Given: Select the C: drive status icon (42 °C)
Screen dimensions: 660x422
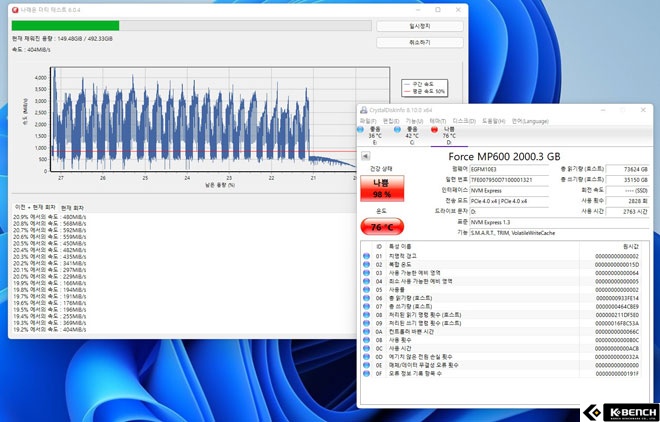Looking at the screenshot, I should (x=397, y=130).
